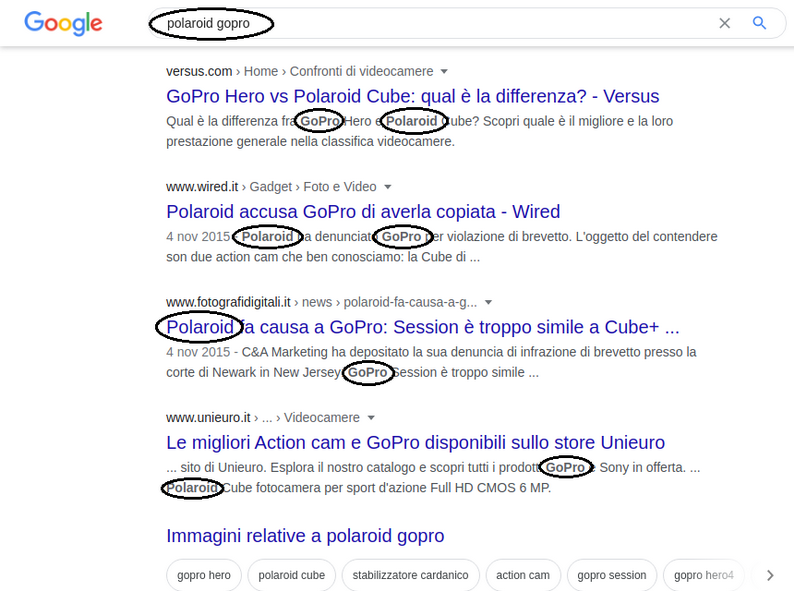Open GoPro Hero vs Polaroid Cube result

point(413,96)
